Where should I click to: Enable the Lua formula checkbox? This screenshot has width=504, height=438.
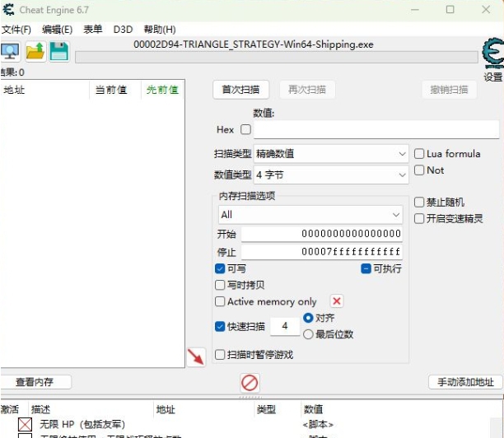click(x=419, y=154)
